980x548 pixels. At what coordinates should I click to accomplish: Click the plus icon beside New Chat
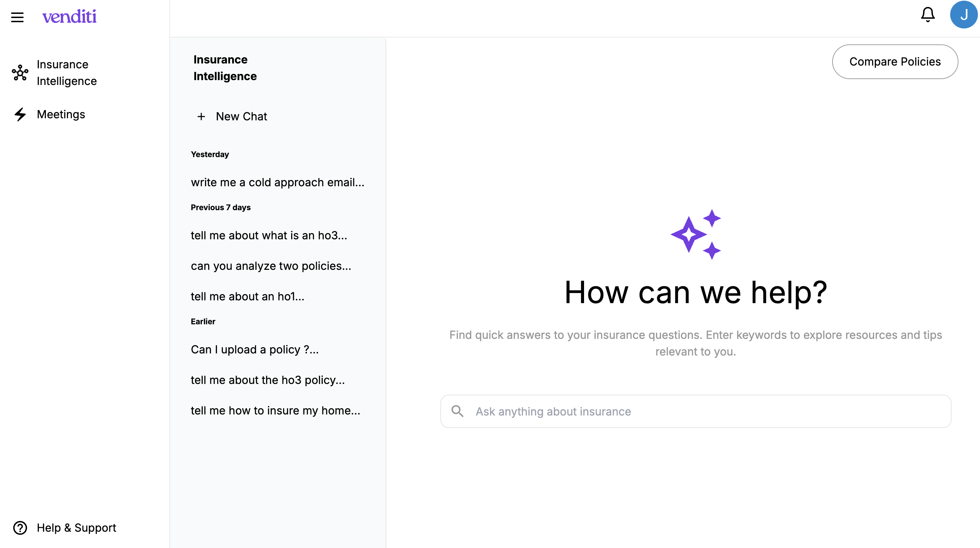pos(201,117)
